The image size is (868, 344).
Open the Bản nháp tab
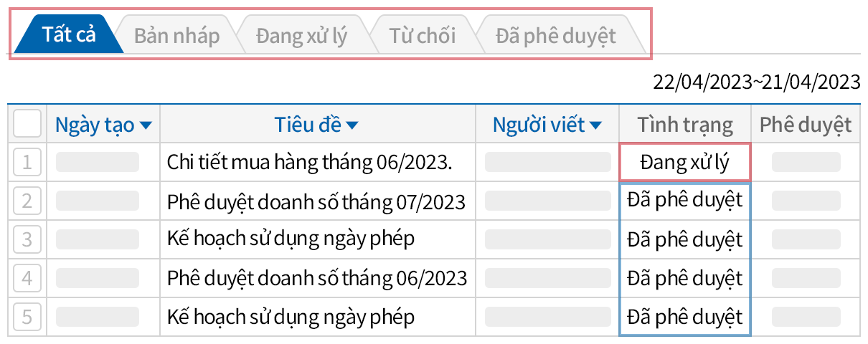(x=176, y=35)
